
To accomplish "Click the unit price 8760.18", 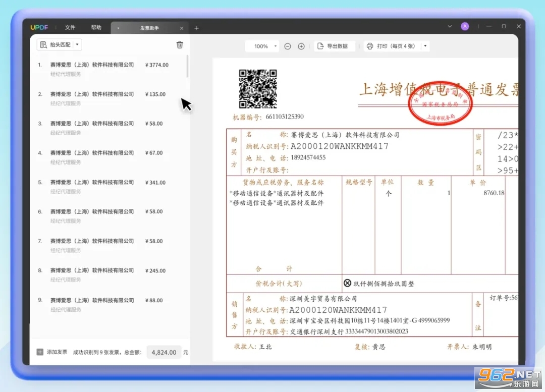I will 494,193.
